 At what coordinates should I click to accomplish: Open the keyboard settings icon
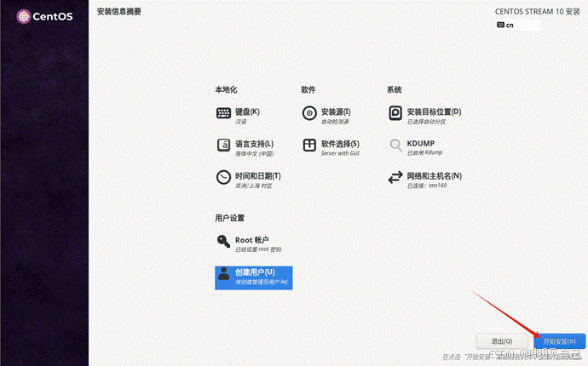point(223,112)
